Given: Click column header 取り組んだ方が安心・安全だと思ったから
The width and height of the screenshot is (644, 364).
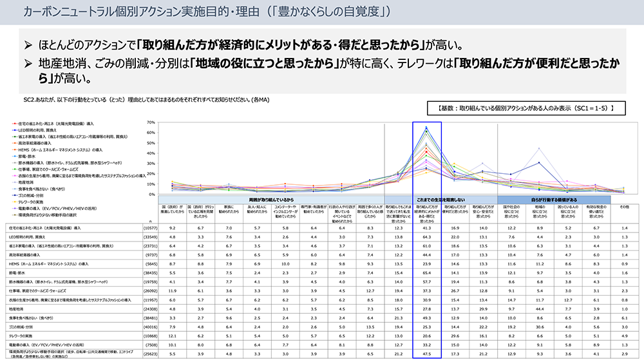Looking at the screenshot, I should [x=483, y=211].
